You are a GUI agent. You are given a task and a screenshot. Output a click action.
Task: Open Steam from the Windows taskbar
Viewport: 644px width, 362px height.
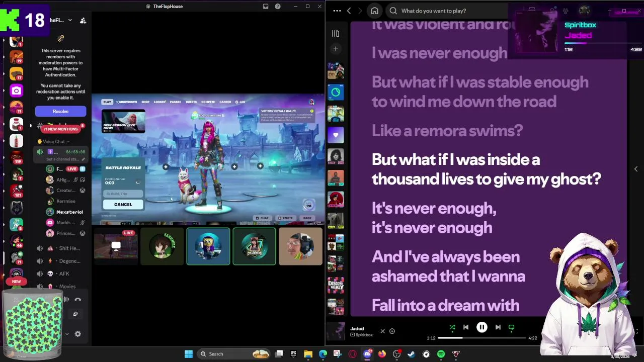[x=411, y=354]
